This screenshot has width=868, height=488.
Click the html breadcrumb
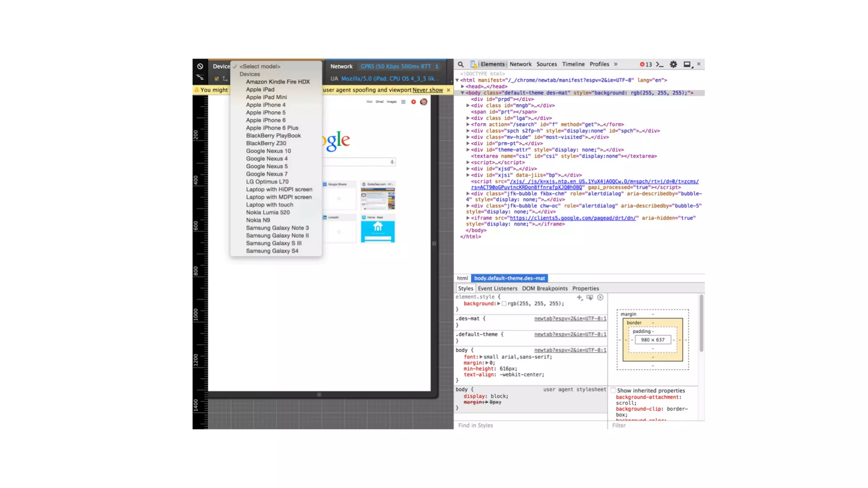point(462,278)
